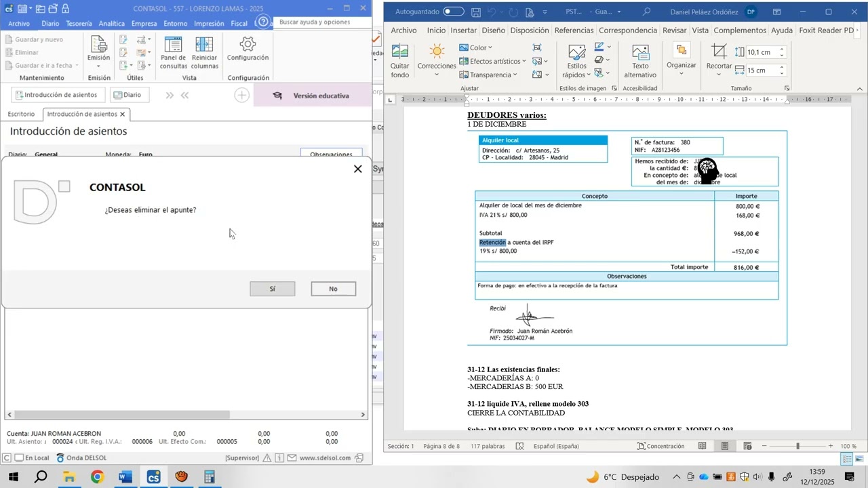Screen dimensions: 868x488
Task: Open Windows Start menu
Action: click(13, 477)
